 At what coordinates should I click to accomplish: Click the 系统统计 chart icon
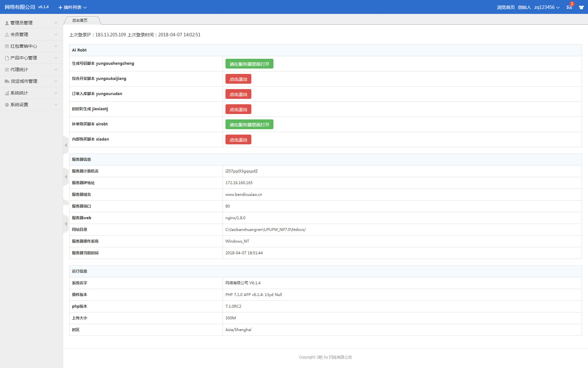click(7, 93)
